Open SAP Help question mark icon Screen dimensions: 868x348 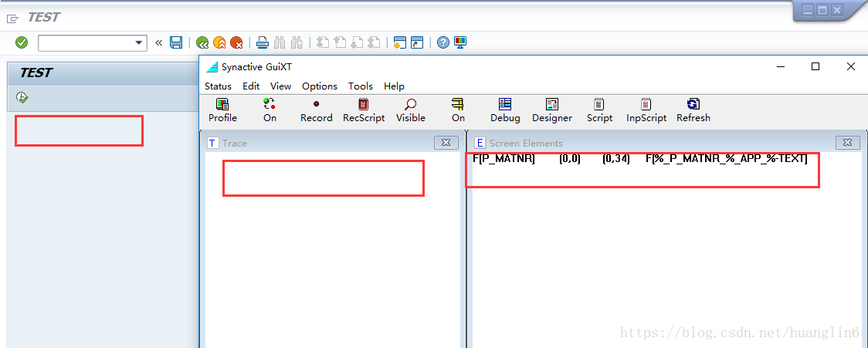tap(442, 42)
